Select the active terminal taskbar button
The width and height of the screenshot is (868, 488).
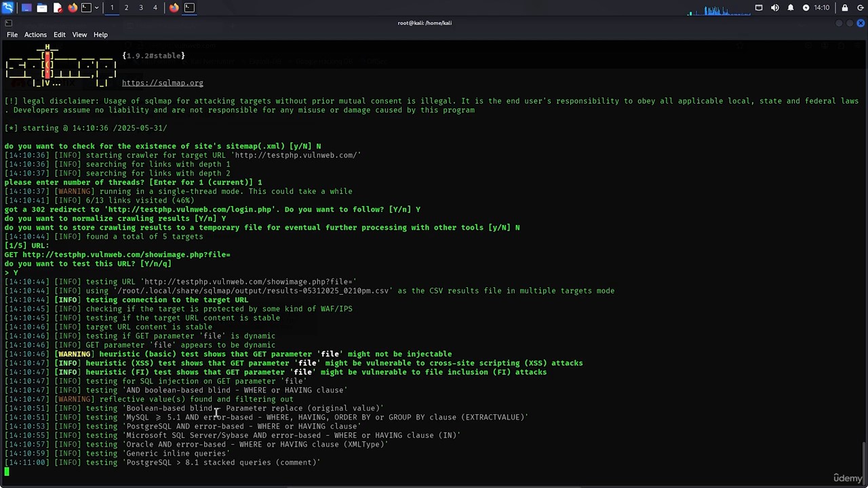click(190, 7)
